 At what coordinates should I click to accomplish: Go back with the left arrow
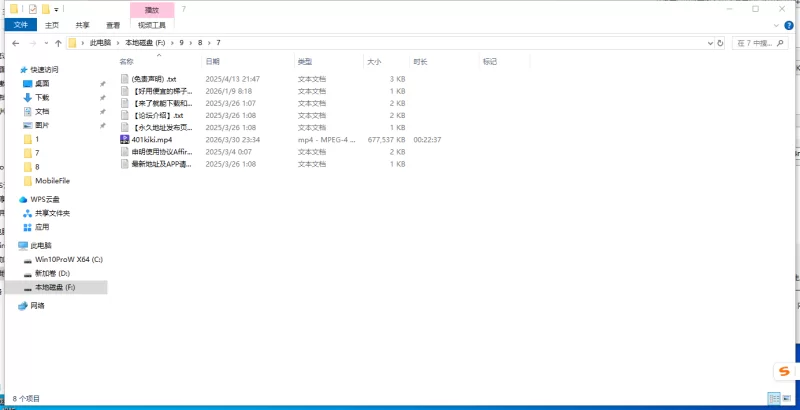click(x=16, y=43)
